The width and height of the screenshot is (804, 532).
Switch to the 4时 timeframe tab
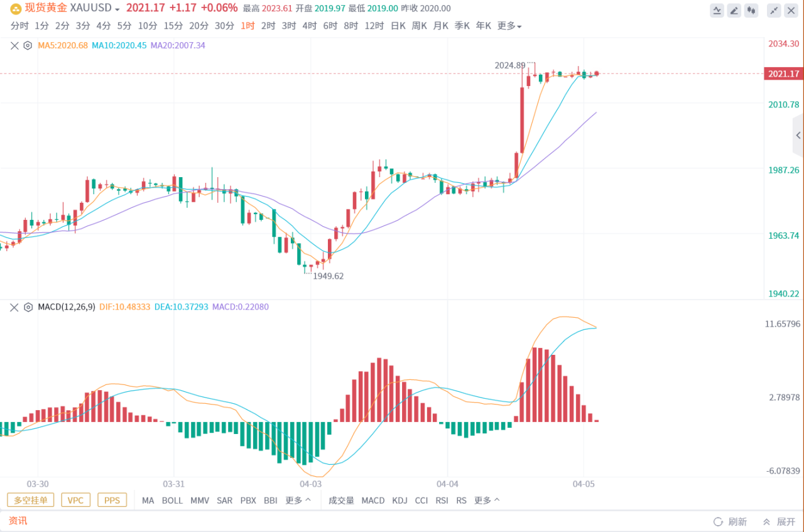(x=310, y=26)
